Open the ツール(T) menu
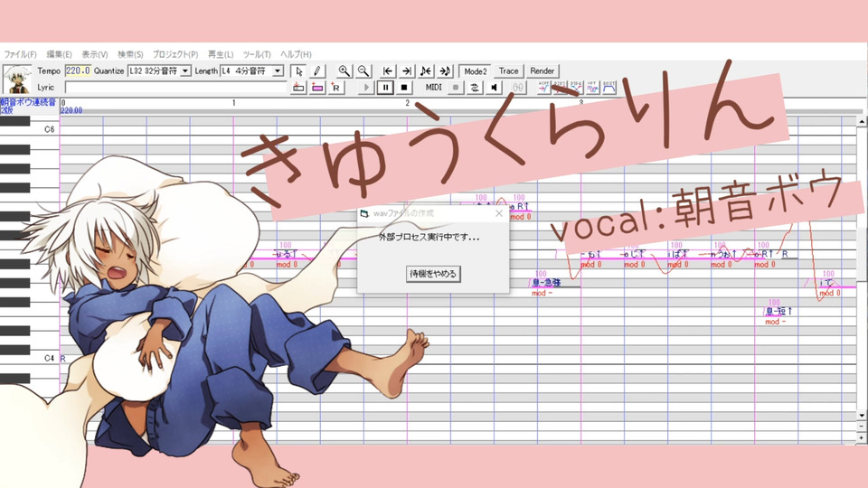868x488 pixels. pos(256,54)
